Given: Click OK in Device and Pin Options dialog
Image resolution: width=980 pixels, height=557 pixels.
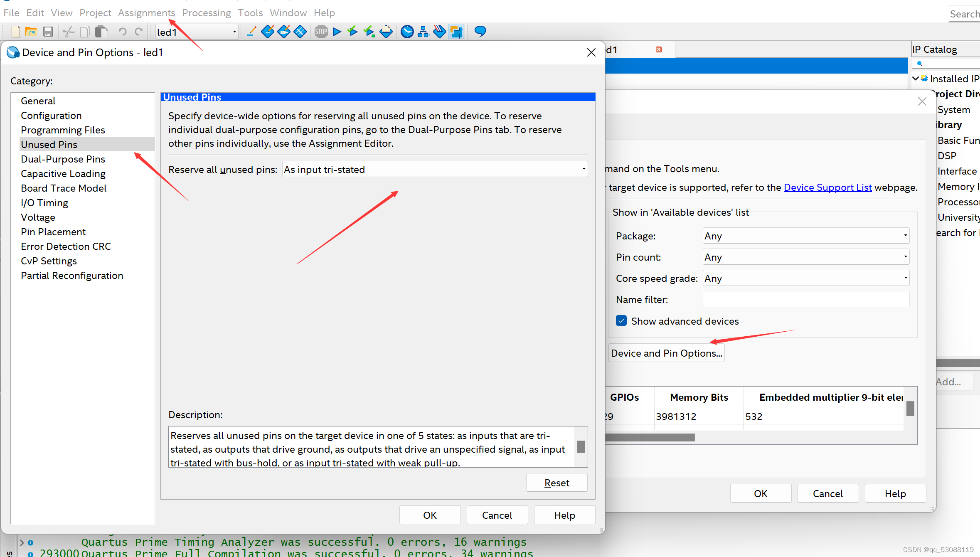Looking at the screenshot, I should (x=430, y=515).
